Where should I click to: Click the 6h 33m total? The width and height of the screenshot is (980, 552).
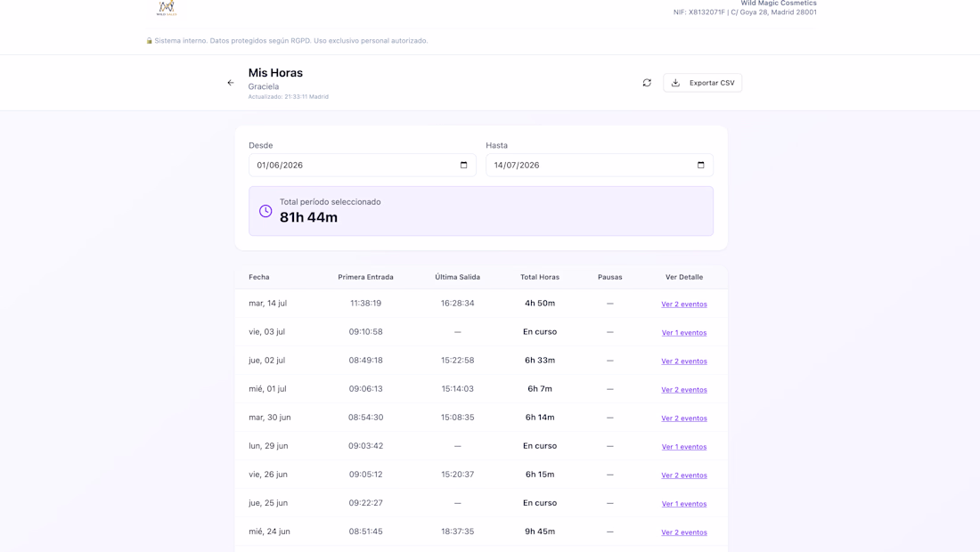click(540, 361)
